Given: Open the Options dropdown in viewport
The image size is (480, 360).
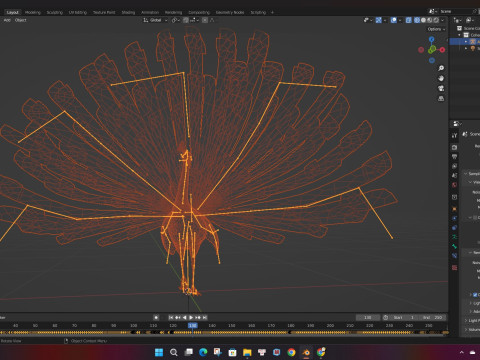Looking at the screenshot, I should pos(436,29).
